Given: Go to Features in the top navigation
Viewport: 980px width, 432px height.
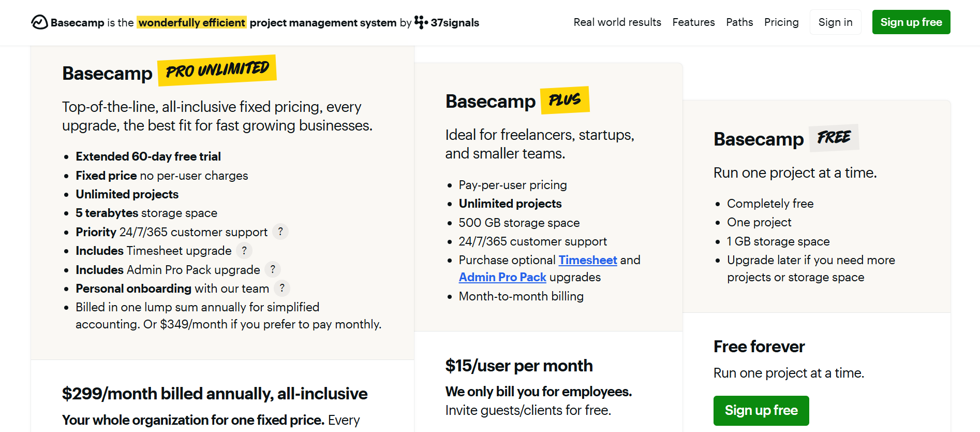Looking at the screenshot, I should (693, 22).
